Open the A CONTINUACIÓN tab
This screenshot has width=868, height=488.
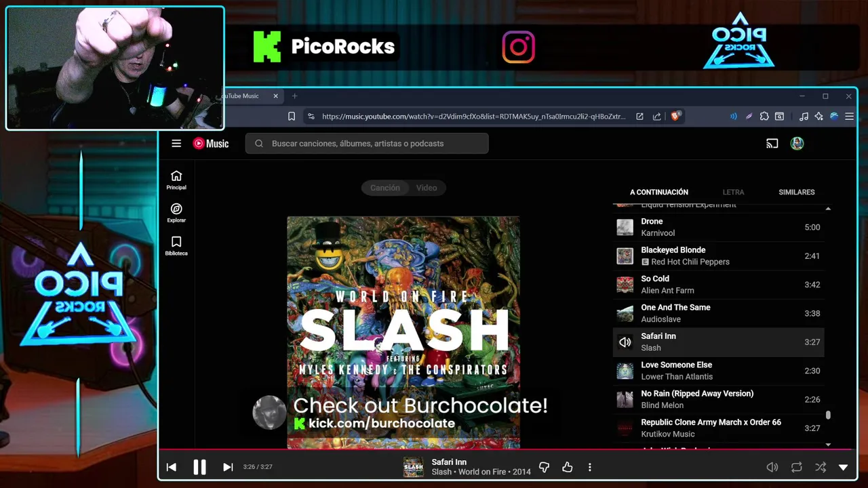[x=659, y=192]
